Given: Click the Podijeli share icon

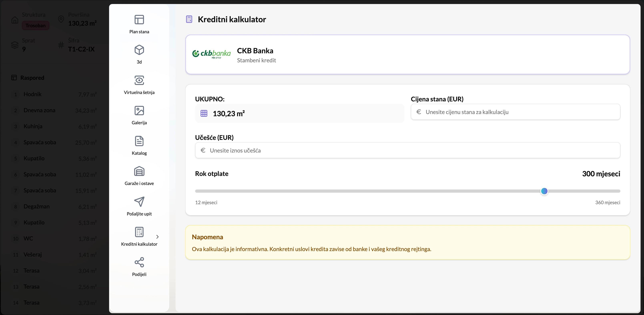Looking at the screenshot, I should tap(139, 262).
